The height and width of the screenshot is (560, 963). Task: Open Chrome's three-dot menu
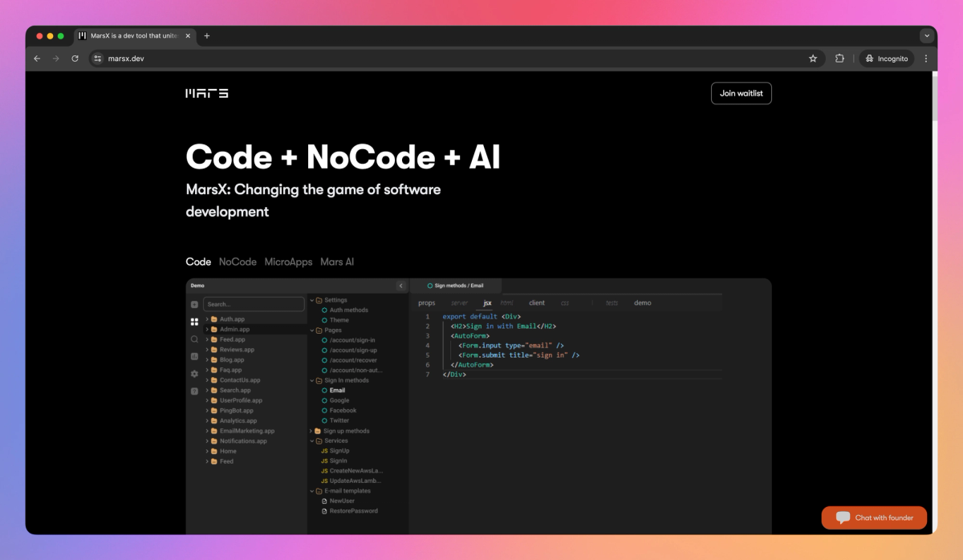click(x=926, y=59)
